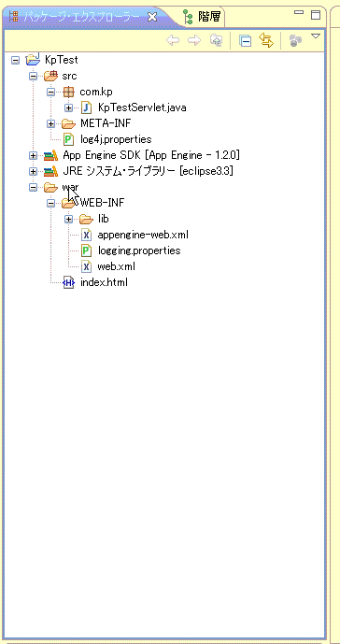The height and width of the screenshot is (644, 340).
Task: Expand the lib folder node
Action: pyautogui.click(x=68, y=219)
